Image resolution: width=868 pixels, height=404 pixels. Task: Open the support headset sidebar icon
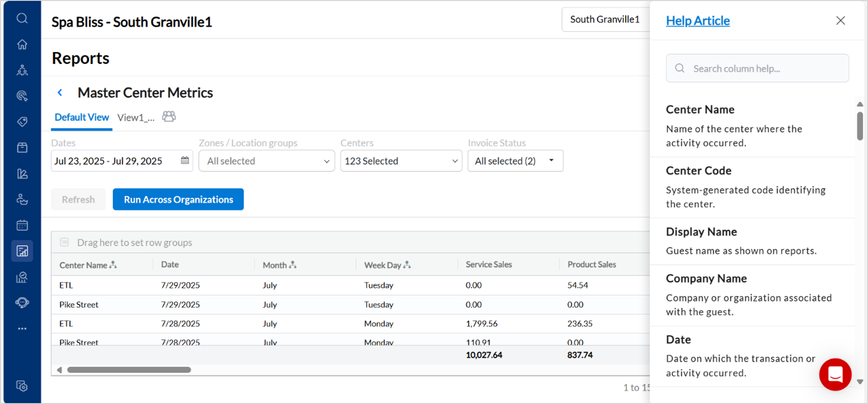[22, 302]
